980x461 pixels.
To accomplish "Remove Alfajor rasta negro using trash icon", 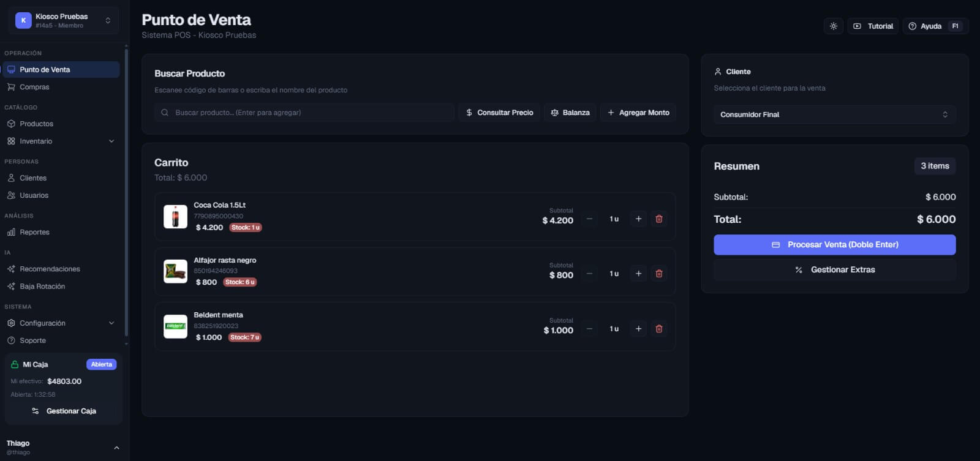I will 659,274.
